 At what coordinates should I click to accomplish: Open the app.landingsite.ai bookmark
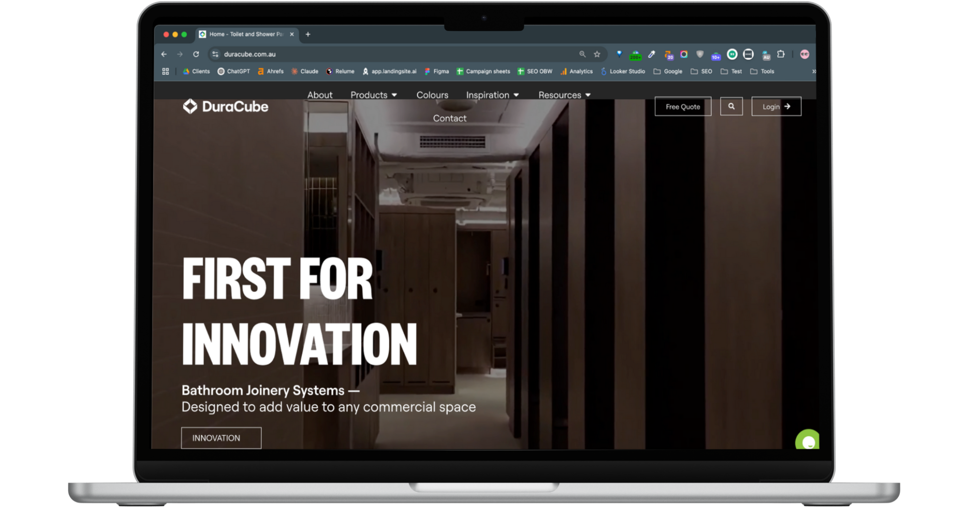tap(389, 71)
